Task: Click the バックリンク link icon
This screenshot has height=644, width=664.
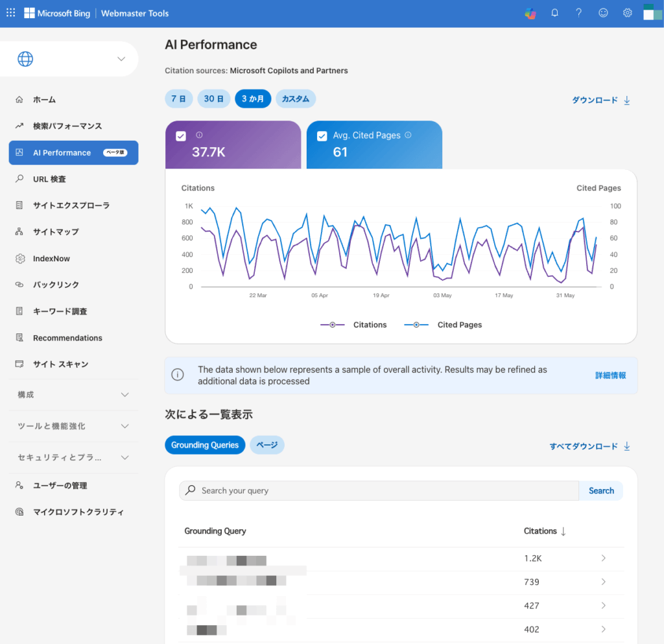Action: 19,285
